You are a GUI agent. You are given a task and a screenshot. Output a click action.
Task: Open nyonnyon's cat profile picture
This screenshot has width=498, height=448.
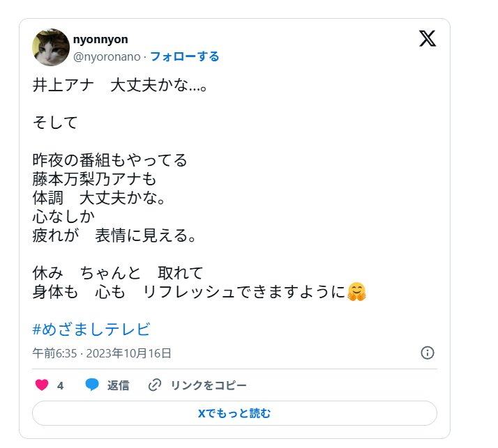pos(51,47)
